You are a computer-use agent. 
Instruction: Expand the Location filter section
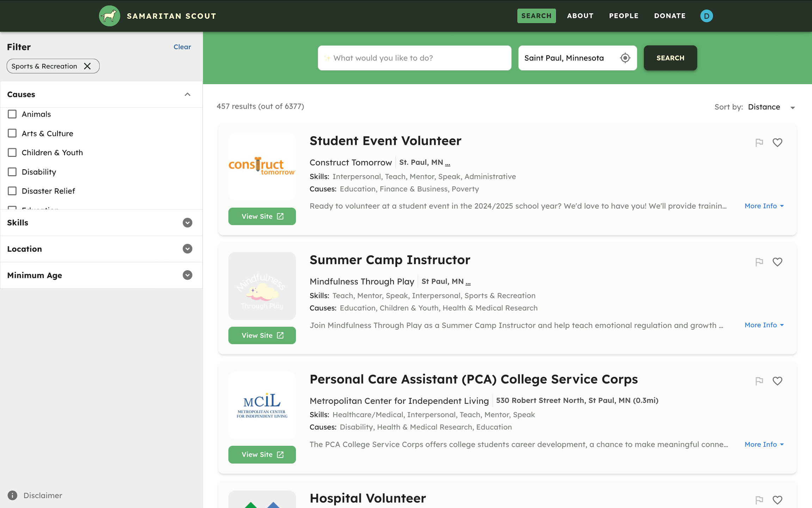tap(187, 249)
